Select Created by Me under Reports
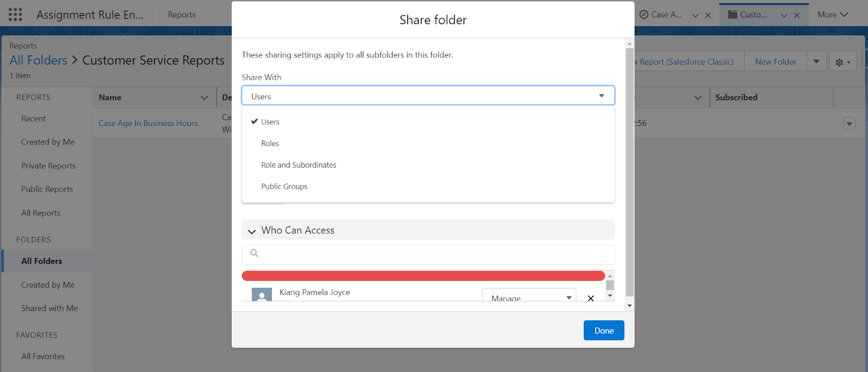868x372 pixels. click(x=48, y=142)
